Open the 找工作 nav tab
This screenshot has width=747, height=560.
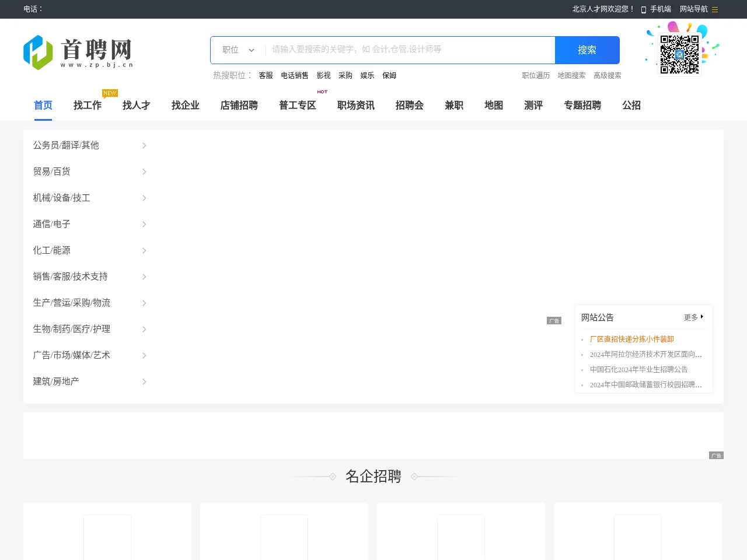88,106
